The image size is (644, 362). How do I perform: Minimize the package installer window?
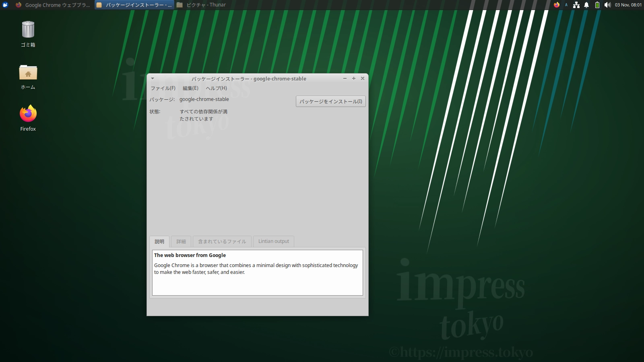tap(345, 78)
